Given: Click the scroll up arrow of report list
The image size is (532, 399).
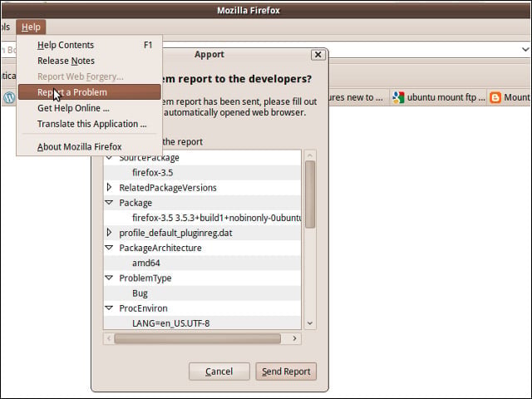Looking at the screenshot, I should (310, 155).
